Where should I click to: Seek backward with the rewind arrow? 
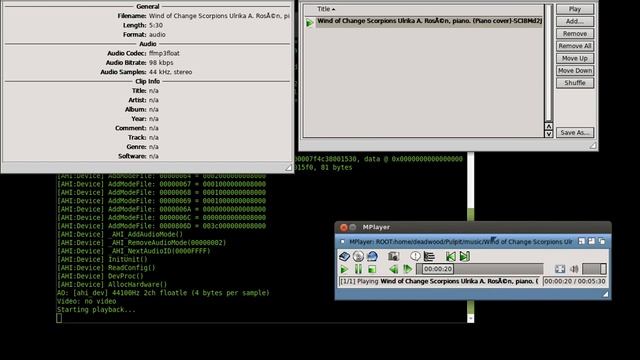click(393, 269)
